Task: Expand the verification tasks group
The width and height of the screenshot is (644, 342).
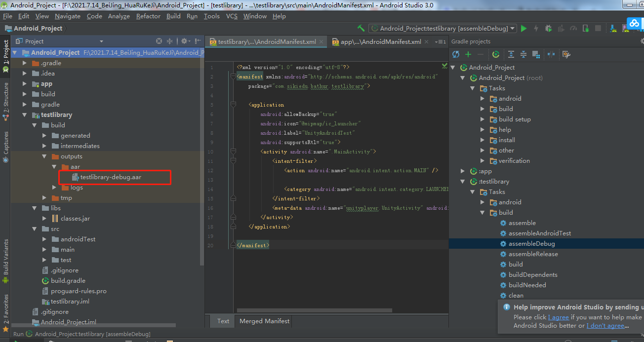Action: (x=483, y=161)
